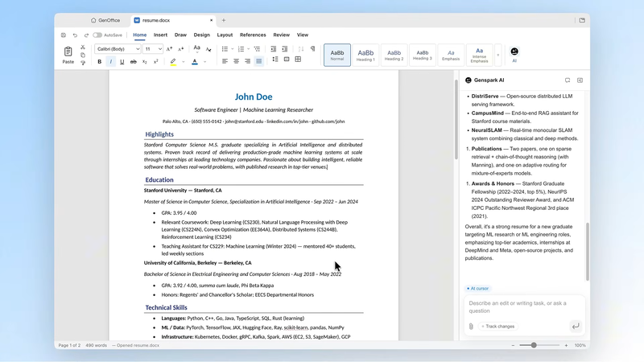Image resolution: width=644 pixels, height=362 pixels.
Task: Expand the bullet list style arrow
Action: 233,49
